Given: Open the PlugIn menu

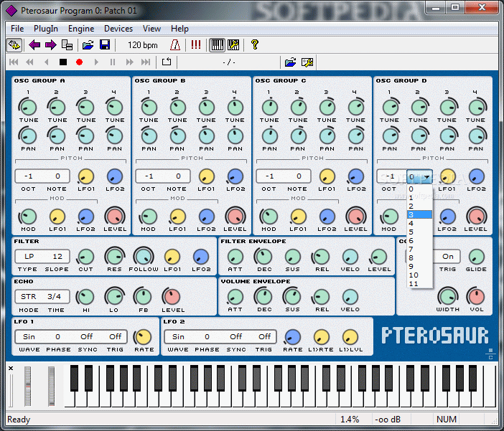Looking at the screenshot, I should pyautogui.click(x=46, y=29).
